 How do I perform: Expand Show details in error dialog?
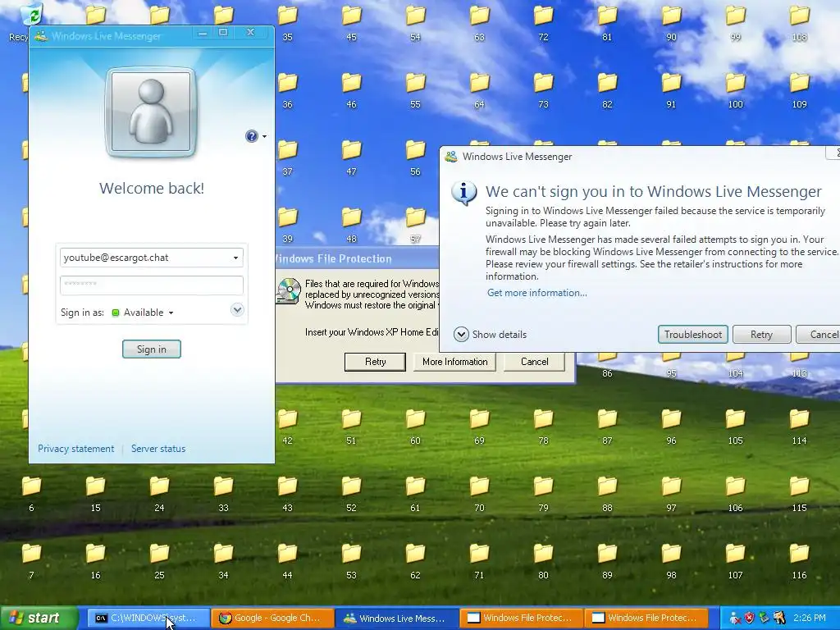click(x=491, y=335)
